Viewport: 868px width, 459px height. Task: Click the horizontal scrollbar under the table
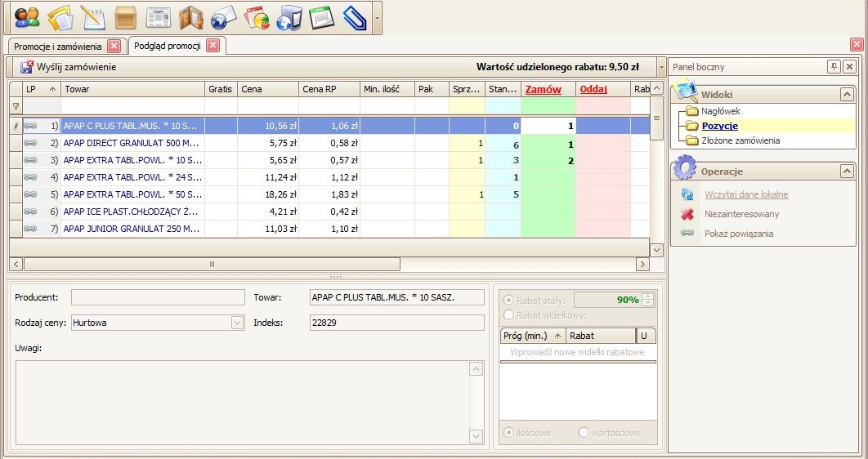point(212,265)
